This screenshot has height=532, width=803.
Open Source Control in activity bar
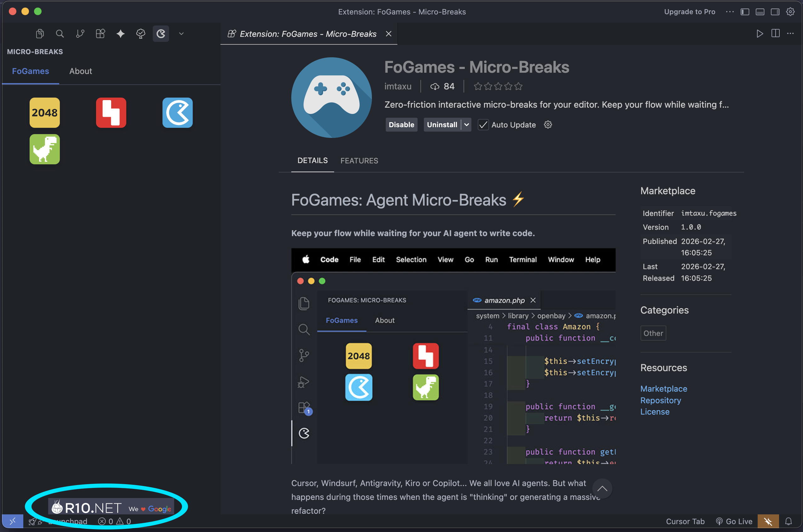(x=80, y=34)
